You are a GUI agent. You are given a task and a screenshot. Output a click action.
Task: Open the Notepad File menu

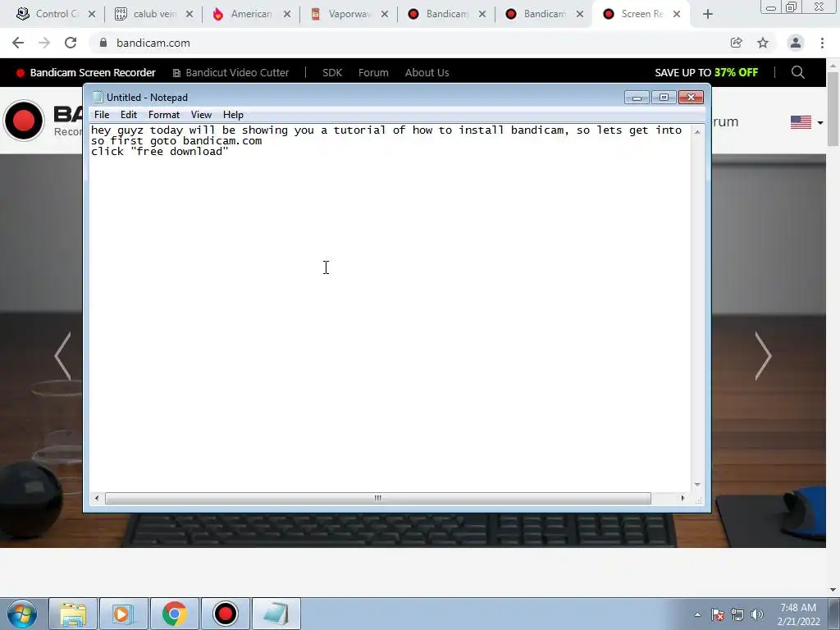pos(102,115)
